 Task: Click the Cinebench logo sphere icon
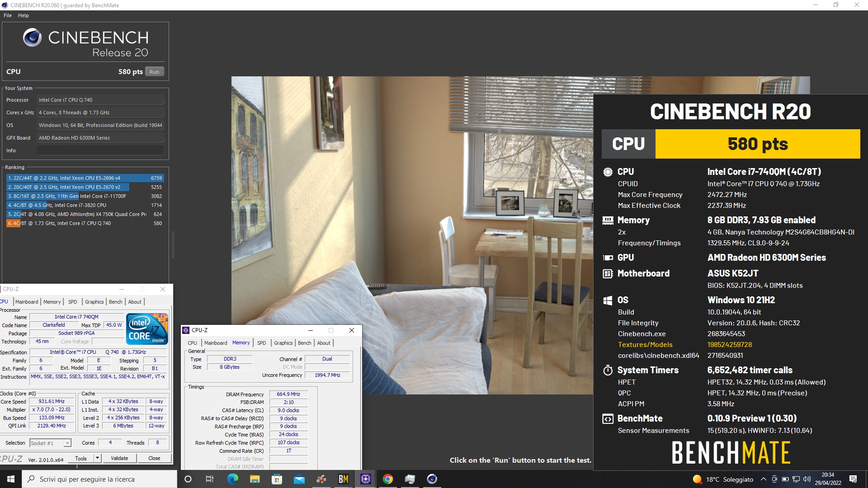tap(32, 38)
